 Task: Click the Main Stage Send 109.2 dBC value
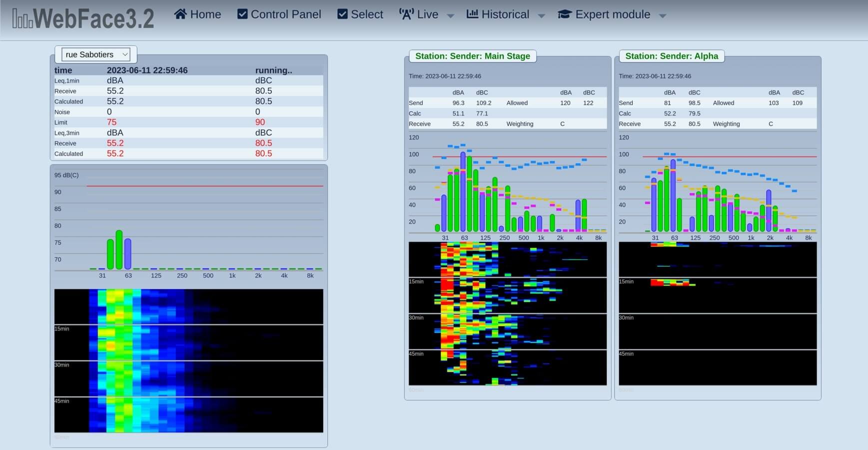(x=484, y=103)
